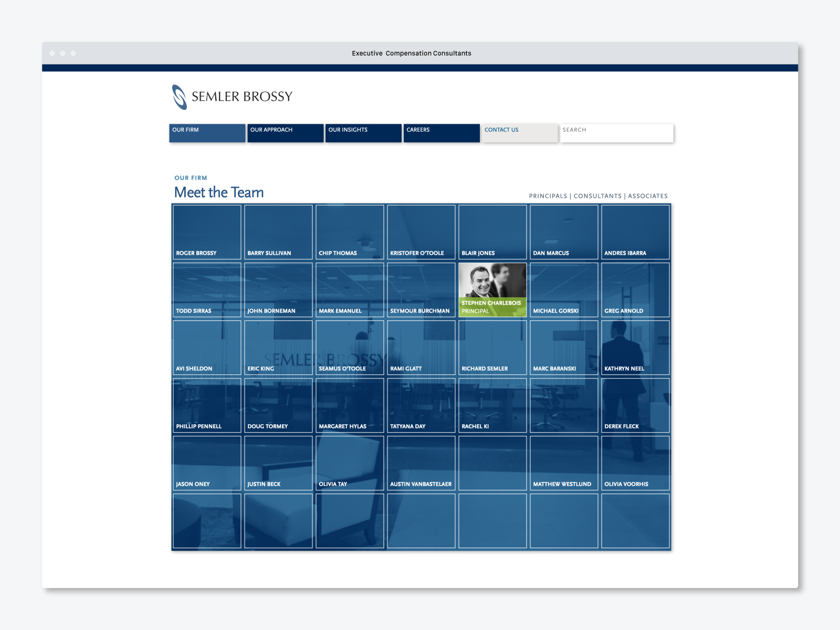Image resolution: width=840 pixels, height=630 pixels.
Task: View Margaret Hylas's profile tile
Action: click(x=350, y=405)
